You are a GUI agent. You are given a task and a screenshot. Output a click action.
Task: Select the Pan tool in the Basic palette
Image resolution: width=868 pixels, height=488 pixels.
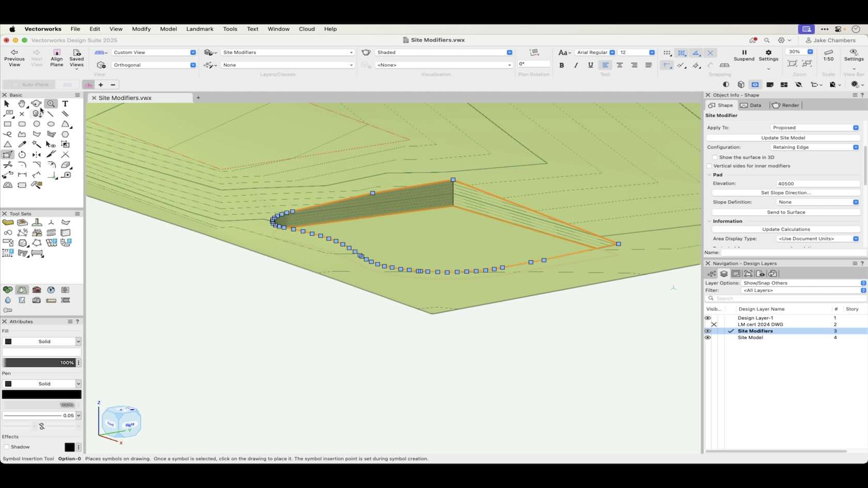point(22,104)
